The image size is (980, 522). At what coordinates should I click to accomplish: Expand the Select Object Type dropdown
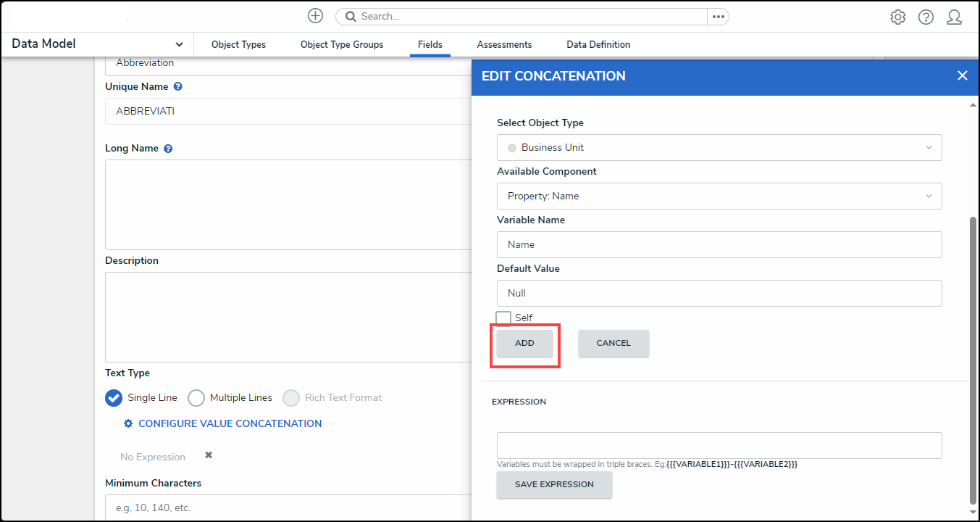click(719, 147)
